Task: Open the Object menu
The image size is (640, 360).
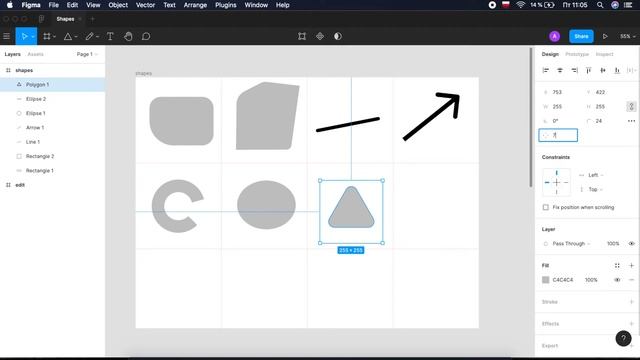Action: pos(118,5)
